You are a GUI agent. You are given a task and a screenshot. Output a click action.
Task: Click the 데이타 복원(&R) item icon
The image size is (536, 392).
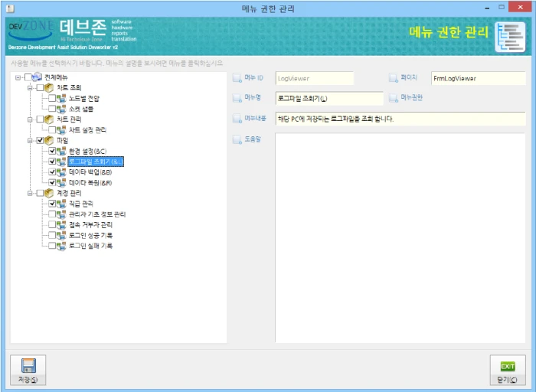click(x=61, y=182)
